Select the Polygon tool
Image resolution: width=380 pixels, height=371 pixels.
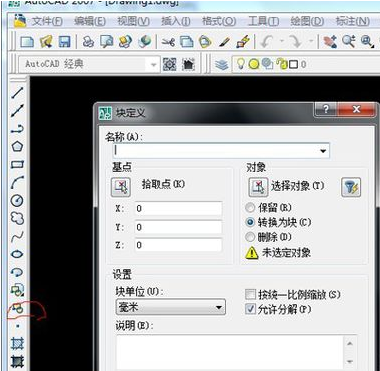click(17, 146)
